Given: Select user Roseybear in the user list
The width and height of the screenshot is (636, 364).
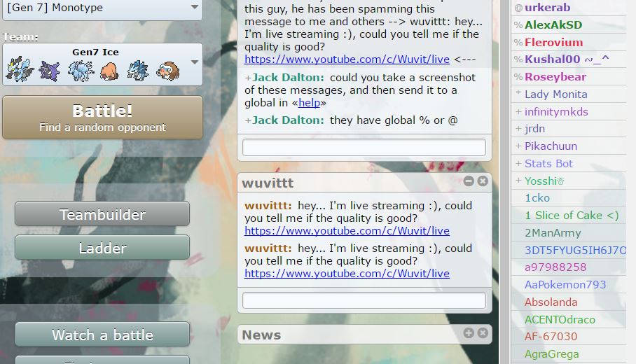Looking at the screenshot, I should [x=569, y=76].
